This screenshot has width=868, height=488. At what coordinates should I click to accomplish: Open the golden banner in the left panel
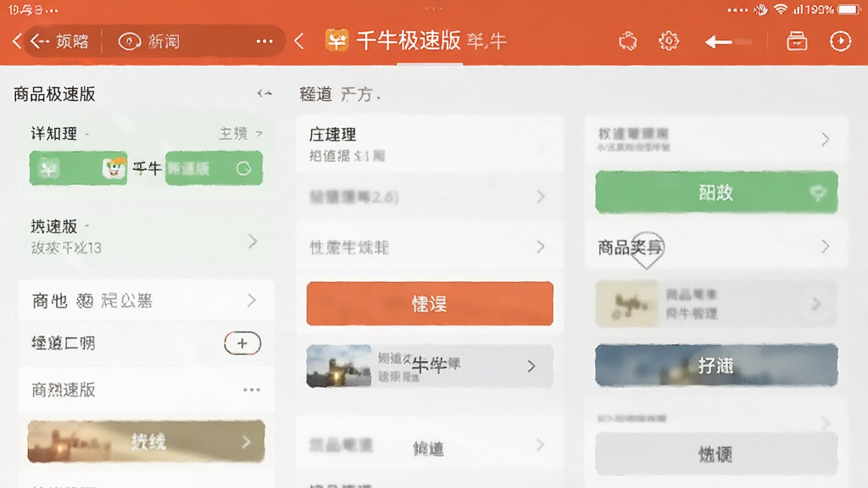146,441
